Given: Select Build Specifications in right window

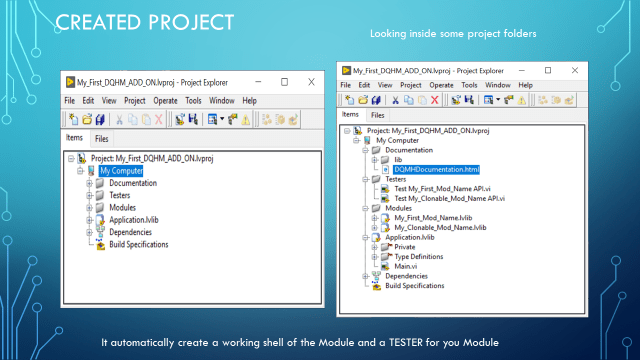Looking at the screenshot, I should click(x=415, y=286).
